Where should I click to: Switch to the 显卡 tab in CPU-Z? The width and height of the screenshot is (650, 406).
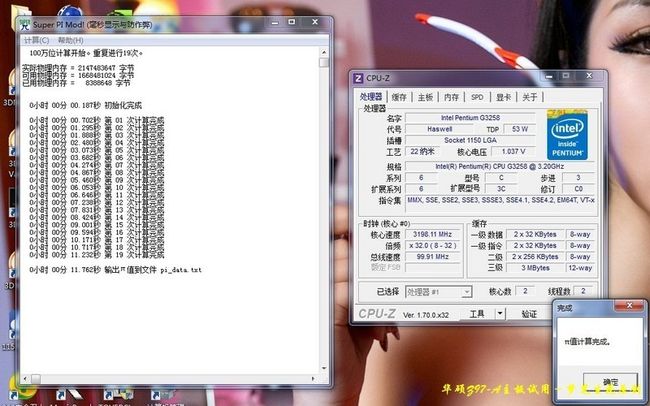click(503, 97)
